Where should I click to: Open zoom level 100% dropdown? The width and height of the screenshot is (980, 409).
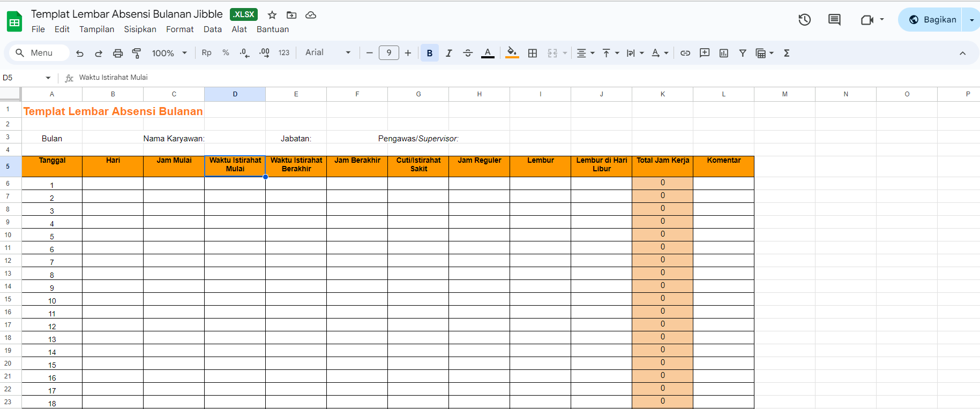(x=169, y=53)
